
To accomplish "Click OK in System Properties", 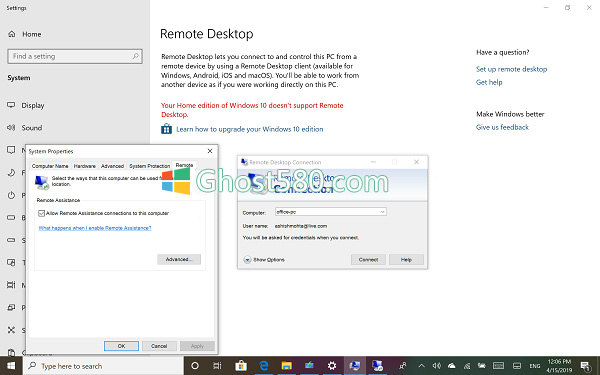I will pyautogui.click(x=121, y=346).
